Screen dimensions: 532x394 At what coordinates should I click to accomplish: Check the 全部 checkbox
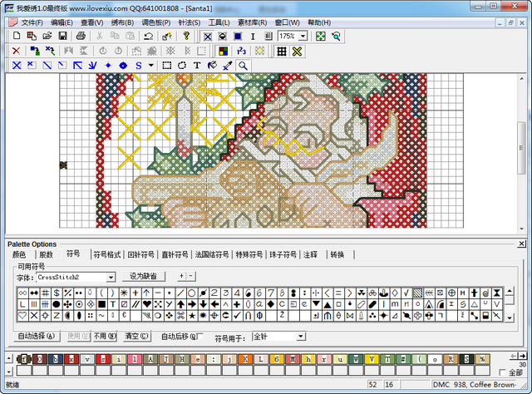coord(502,372)
